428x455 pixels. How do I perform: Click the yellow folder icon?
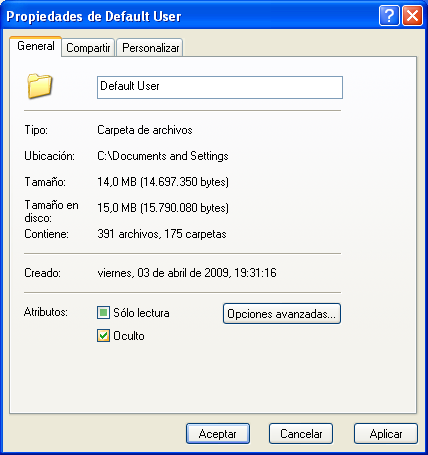40,86
